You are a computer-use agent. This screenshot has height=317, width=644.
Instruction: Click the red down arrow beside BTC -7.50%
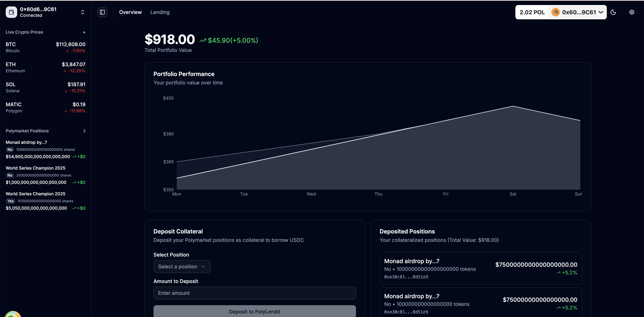coord(67,51)
